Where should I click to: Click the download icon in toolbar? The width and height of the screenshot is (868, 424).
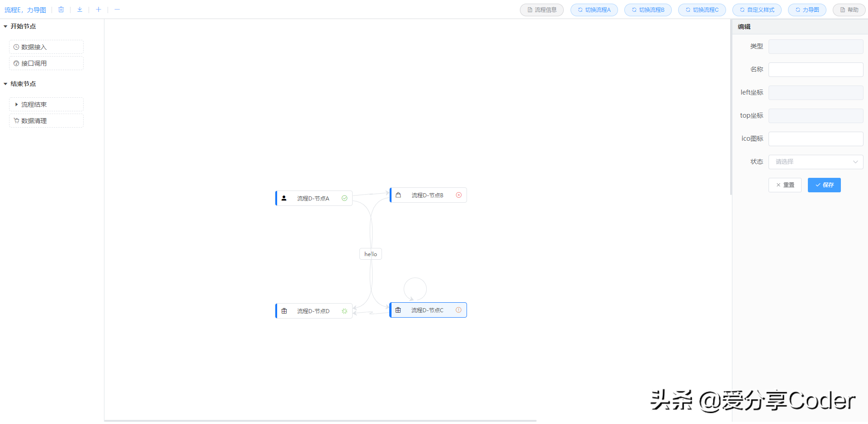[x=80, y=10]
